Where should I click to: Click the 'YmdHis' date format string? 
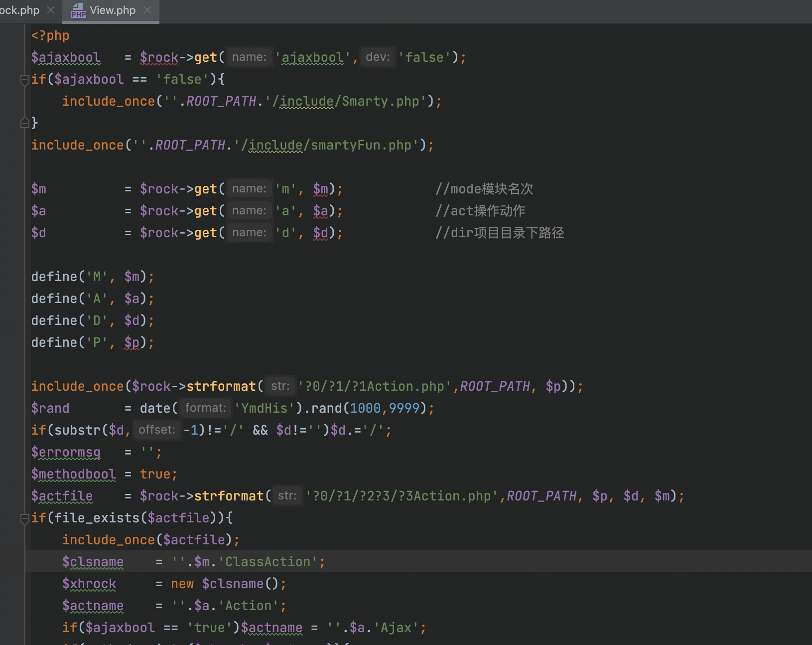[x=265, y=409]
